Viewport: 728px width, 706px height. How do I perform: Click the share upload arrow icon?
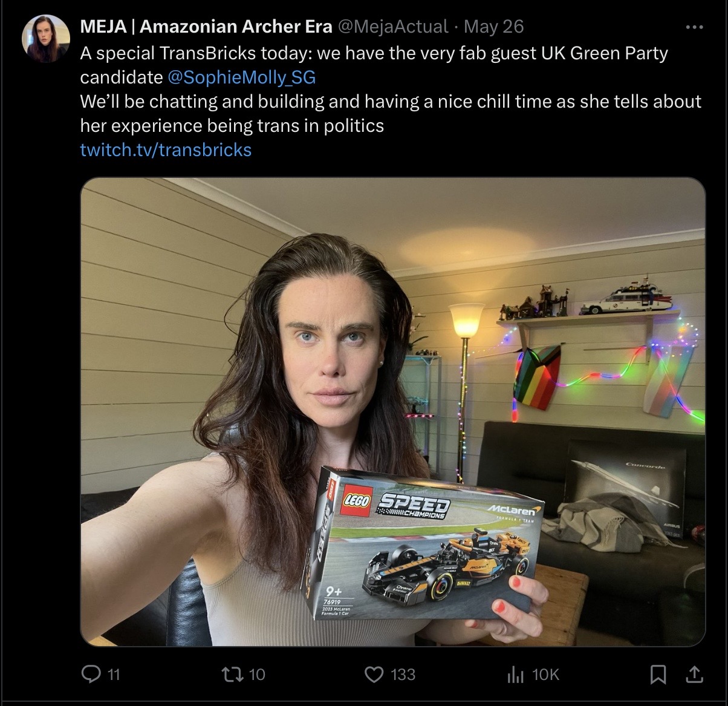point(695,674)
